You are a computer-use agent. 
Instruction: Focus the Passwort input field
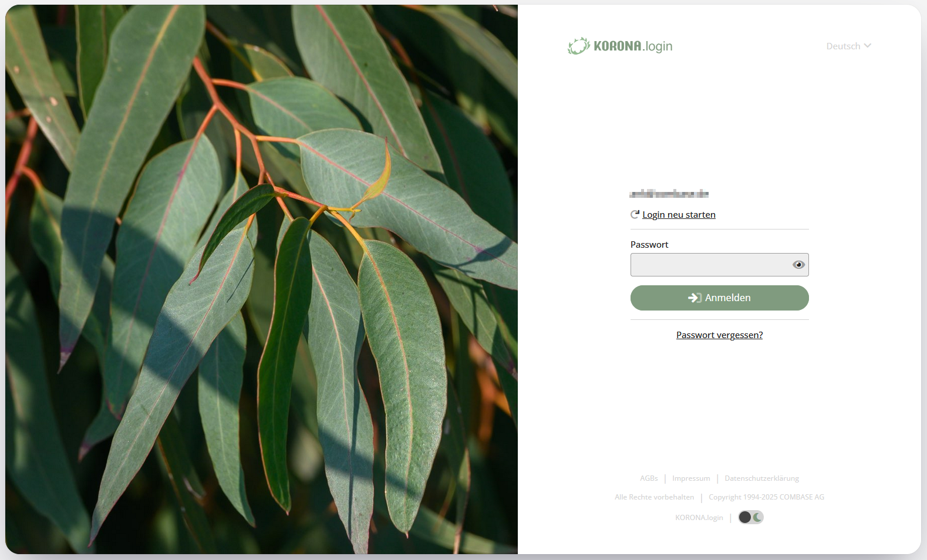(x=710, y=265)
